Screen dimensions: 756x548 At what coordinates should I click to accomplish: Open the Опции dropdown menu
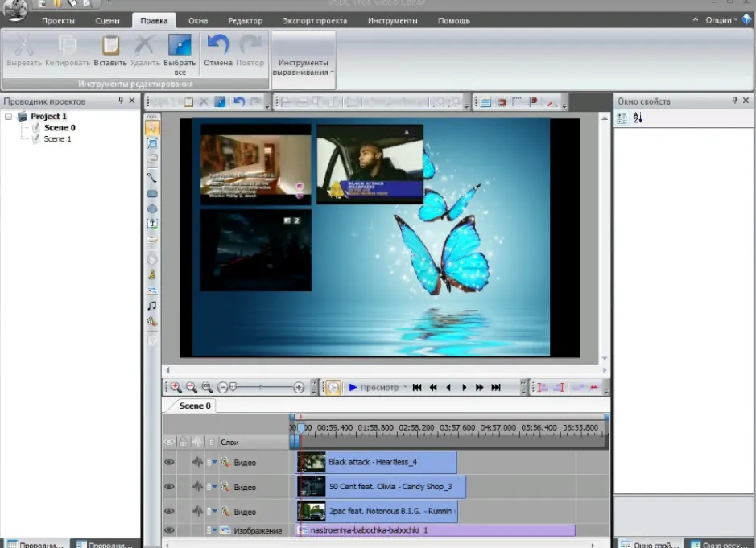(x=721, y=20)
